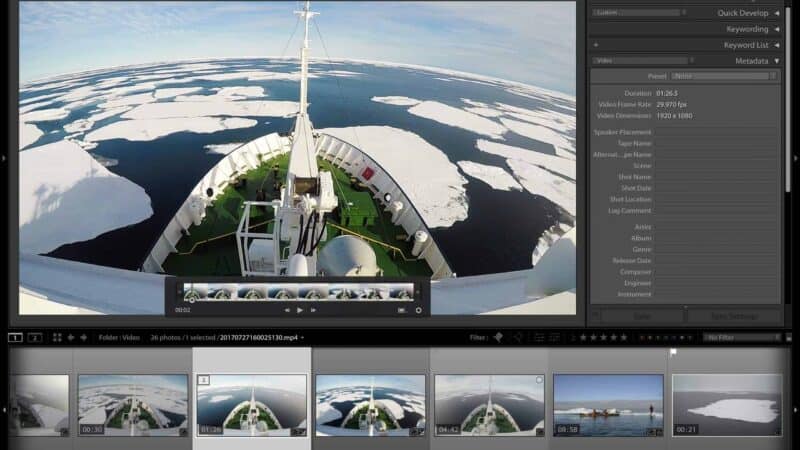Click the Album metadata field
800x450 pixels.
pyautogui.click(x=716, y=238)
